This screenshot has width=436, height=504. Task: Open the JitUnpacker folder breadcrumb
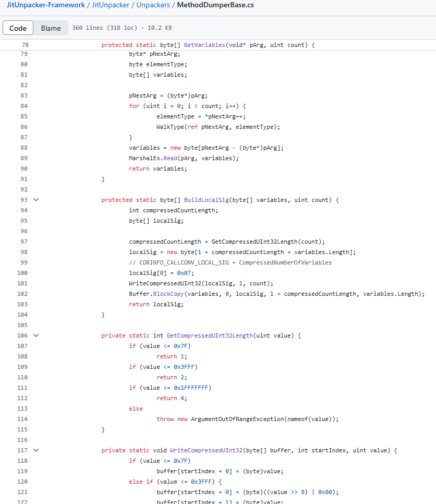[x=111, y=5]
